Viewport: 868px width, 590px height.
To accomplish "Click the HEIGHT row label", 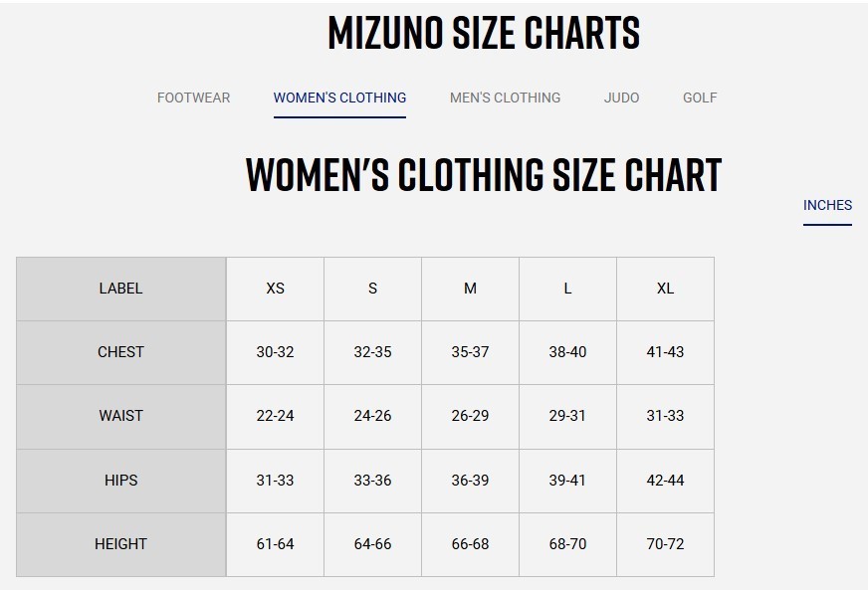I will tap(120, 544).
